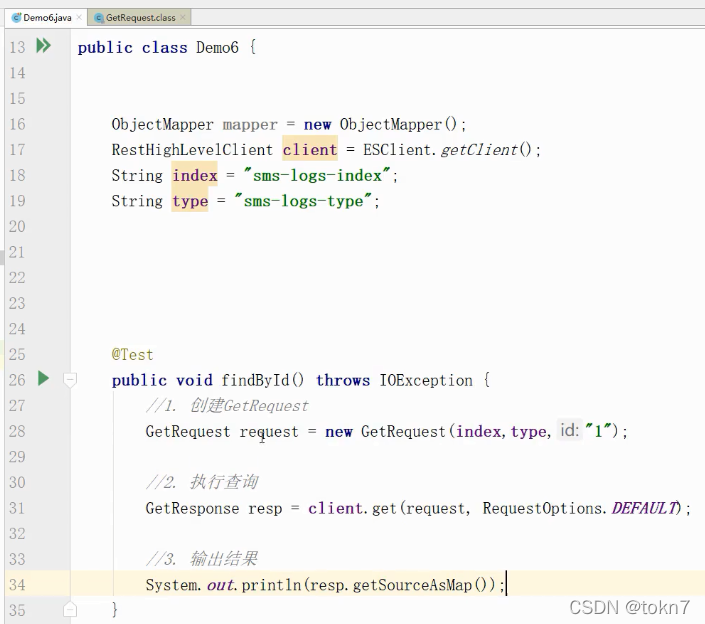
Task: Click the string "sms-logs-type"
Action: tap(303, 201)
